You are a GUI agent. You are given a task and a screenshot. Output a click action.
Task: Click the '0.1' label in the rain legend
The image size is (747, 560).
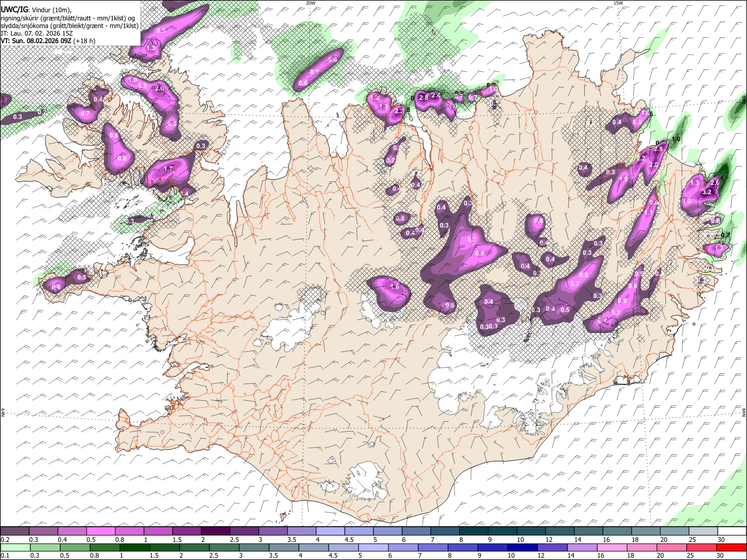click(5, 556)
